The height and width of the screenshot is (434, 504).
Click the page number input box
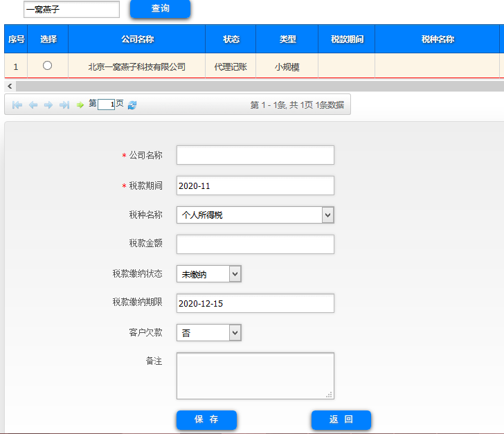pos(107,105)
